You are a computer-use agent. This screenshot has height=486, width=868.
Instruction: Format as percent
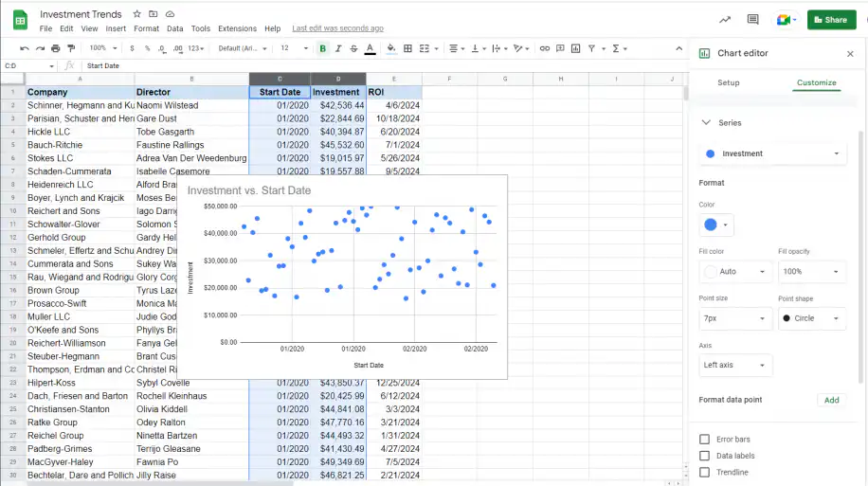pos(147,48)
